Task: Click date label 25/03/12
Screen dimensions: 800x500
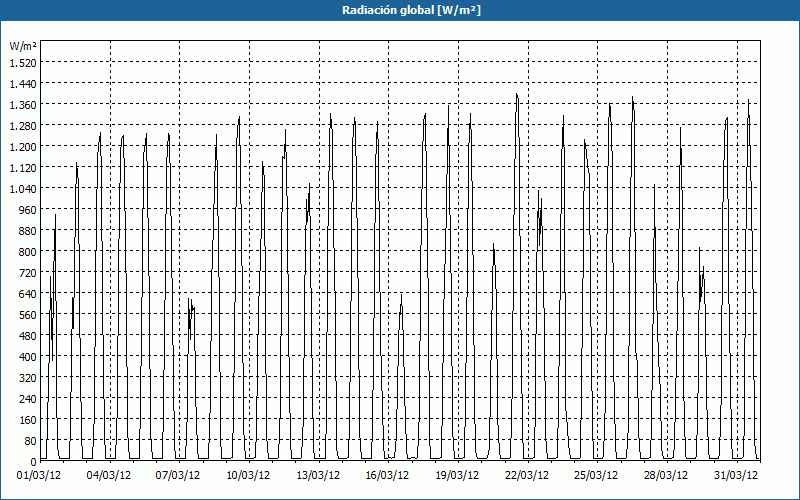Action: tap(596, 476)
